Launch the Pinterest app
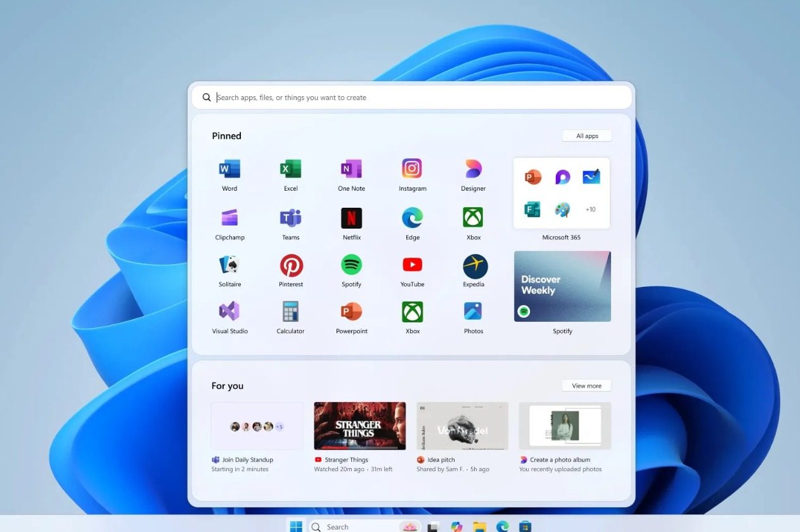Image resolution: width=800 pixels, height=532 pixels. pyautogui.click(x=291, y=265)
